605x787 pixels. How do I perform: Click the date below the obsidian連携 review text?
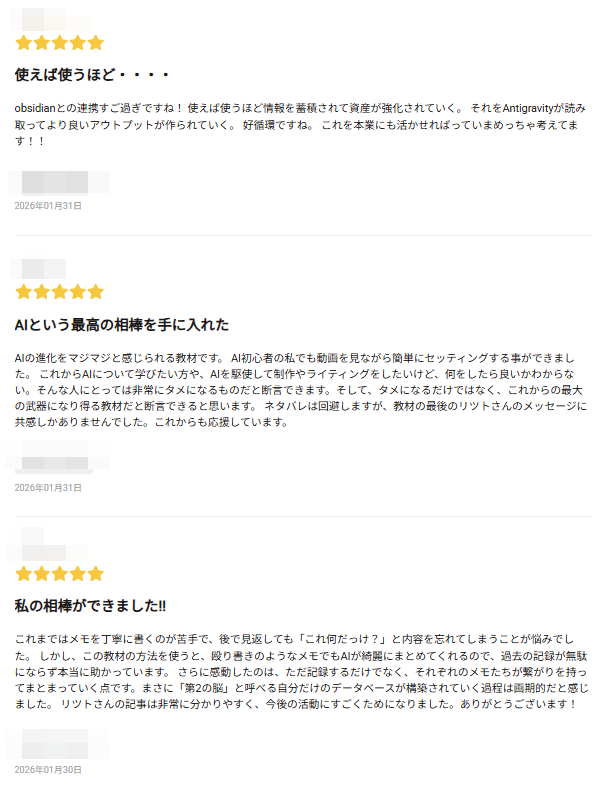point(48,206)
